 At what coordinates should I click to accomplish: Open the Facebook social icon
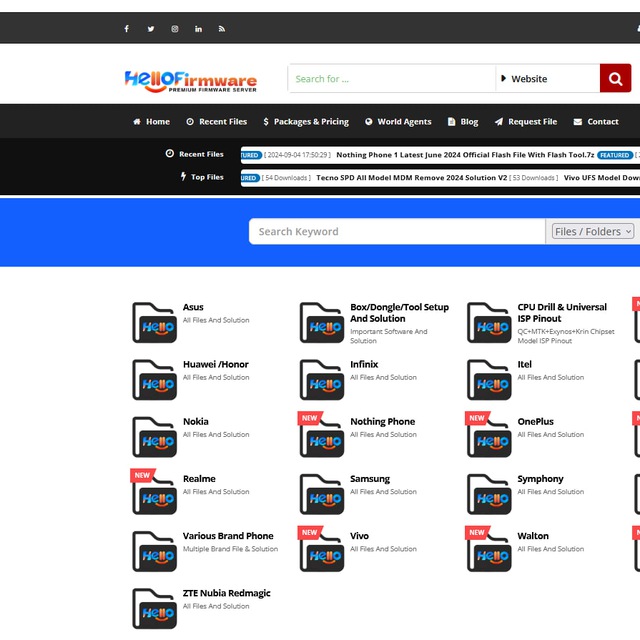(127, 29)
